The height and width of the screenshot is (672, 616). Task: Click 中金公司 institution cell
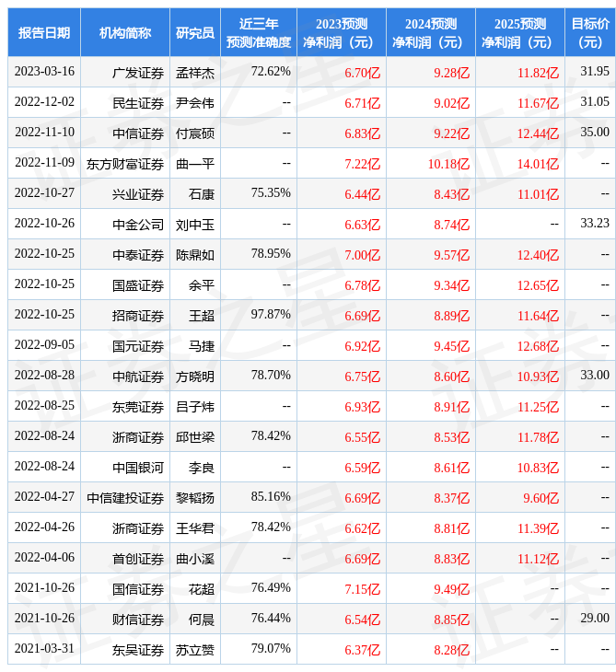pyautogui.click(x=138, y=225)
